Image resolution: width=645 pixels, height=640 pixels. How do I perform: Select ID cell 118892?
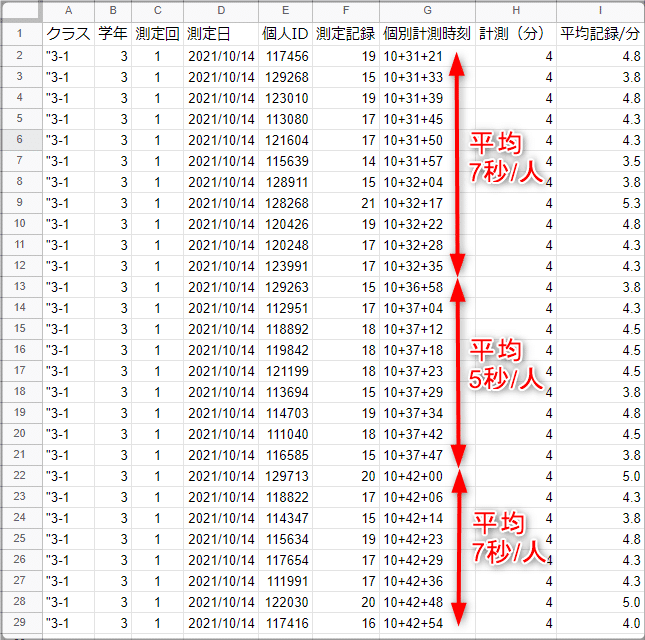(x=285, y=329)
